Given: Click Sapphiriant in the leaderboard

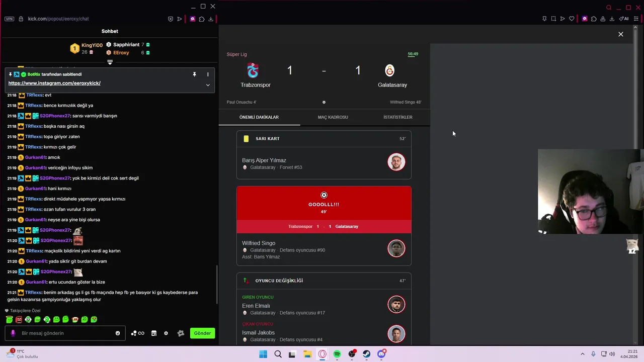Looking at the screenshot, I should click(x=126, y=45).
